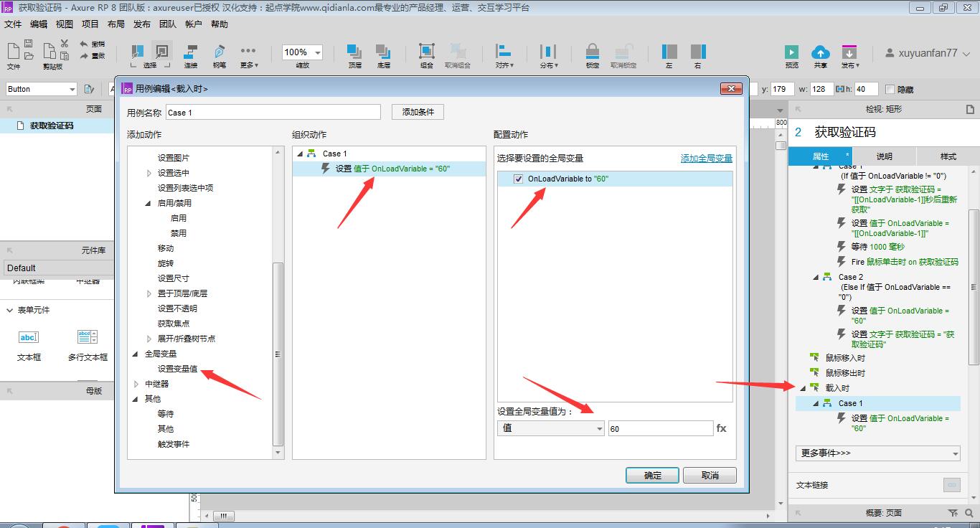
Task: Click the 文本框 widget in the library
Action: (29, 344)
